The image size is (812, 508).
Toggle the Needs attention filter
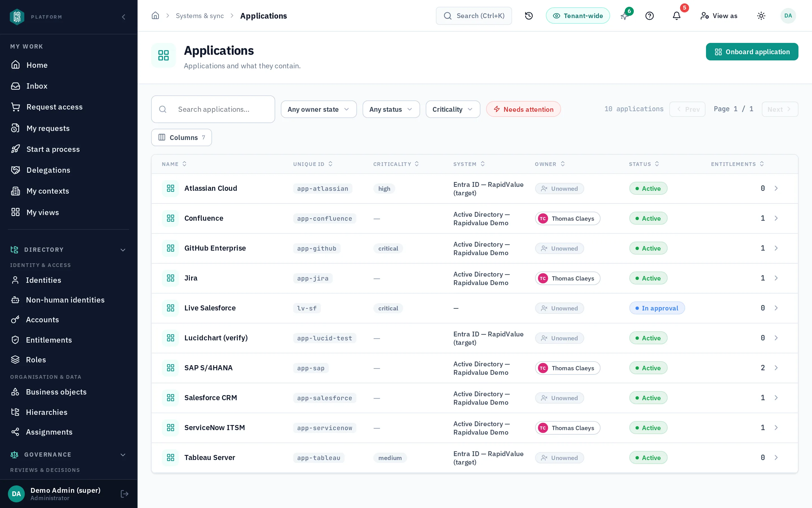coord(524,109)
